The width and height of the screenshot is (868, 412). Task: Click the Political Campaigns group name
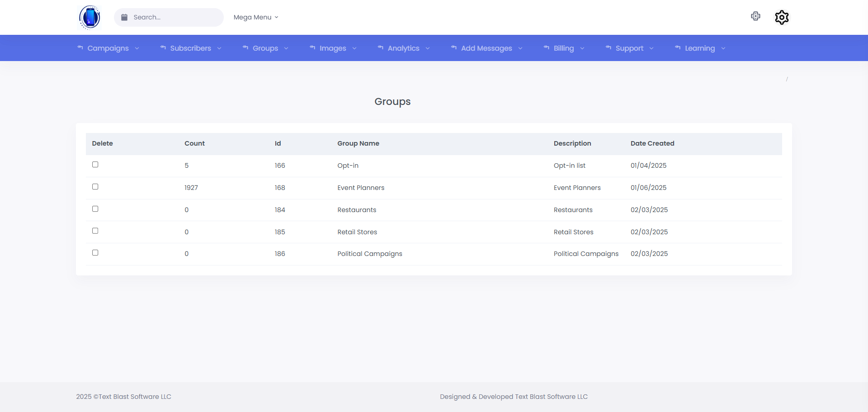(x=370, y=254)
